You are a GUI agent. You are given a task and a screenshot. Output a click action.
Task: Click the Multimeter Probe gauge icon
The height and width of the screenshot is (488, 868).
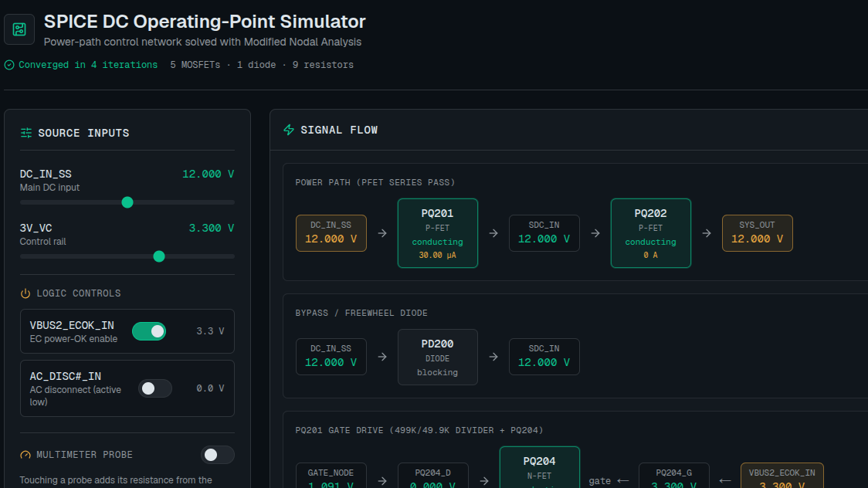[x=25, y=455]
